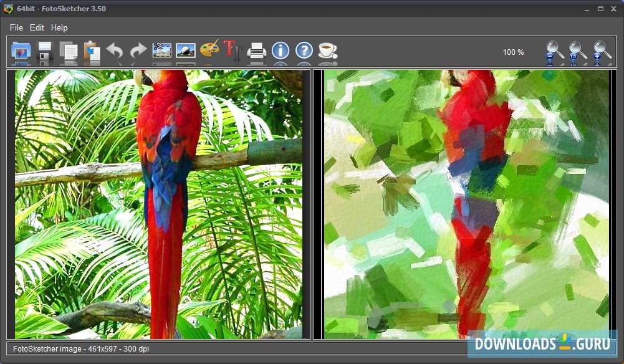Open help with the question mark icon
Image resolution: width=624 pixels, height=364 pixels.
point(304,50)
